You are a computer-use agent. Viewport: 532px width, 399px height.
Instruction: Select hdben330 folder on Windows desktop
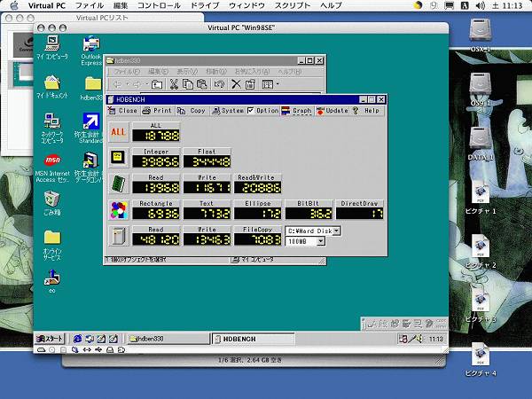91,88
